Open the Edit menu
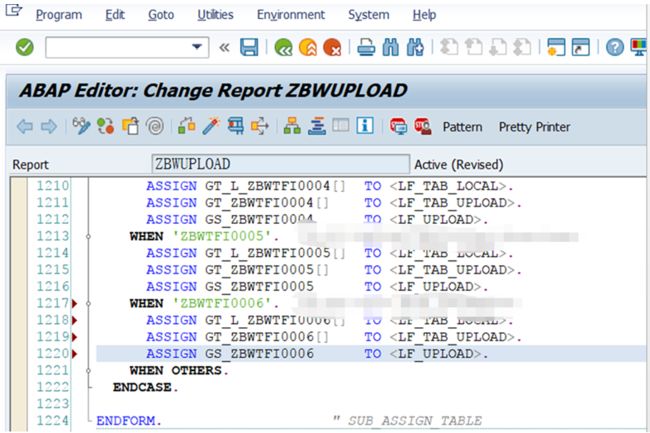 pyautogui.click(x=115, y=15)
